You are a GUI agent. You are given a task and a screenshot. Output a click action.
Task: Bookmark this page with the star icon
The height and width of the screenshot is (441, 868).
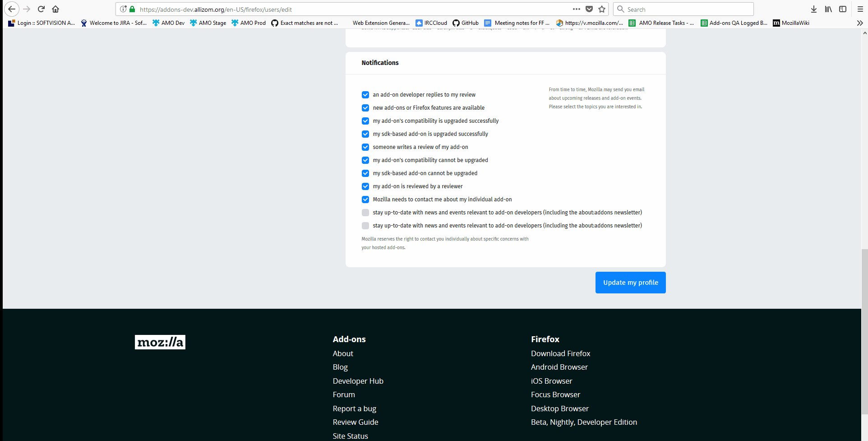tap(601, 9)
